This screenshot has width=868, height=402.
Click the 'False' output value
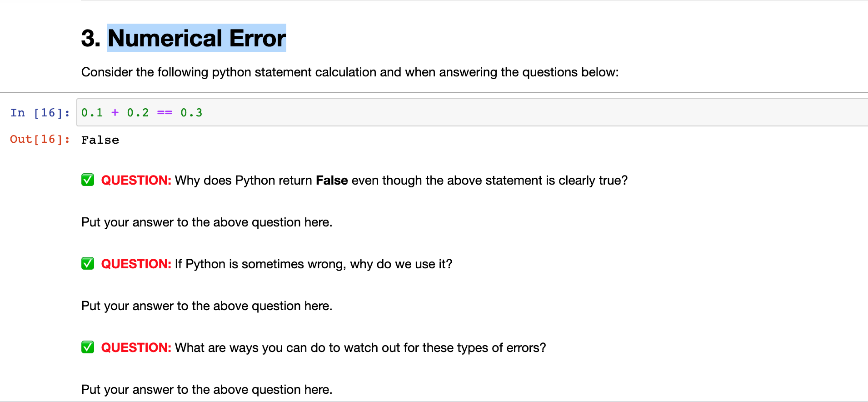coord(100,140)
